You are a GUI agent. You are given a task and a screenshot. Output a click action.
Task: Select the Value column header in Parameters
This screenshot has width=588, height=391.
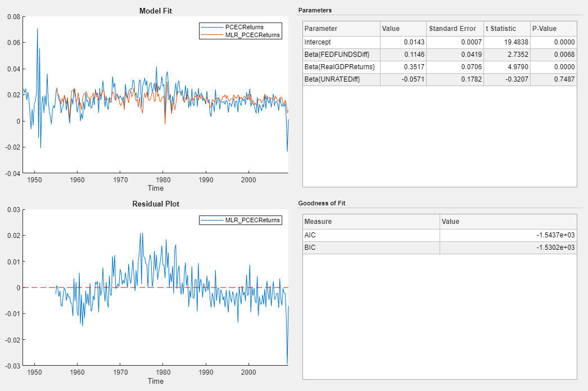[x=403, y=29]
